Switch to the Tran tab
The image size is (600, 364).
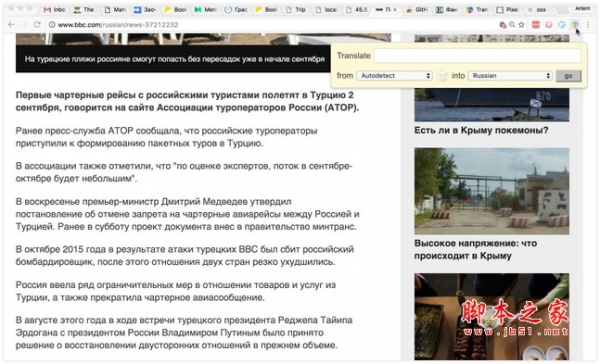(x=477, y=10)
